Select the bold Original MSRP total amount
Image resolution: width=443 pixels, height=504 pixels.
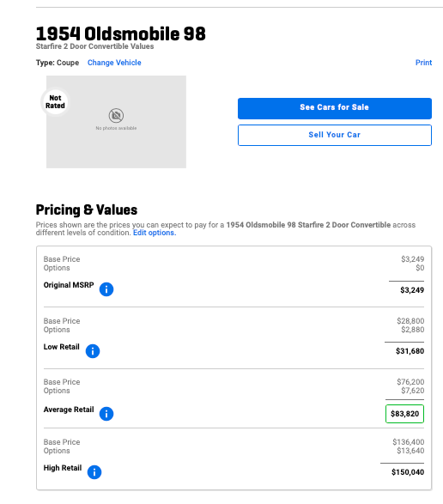pyautogui.click(x=412, y=290)
